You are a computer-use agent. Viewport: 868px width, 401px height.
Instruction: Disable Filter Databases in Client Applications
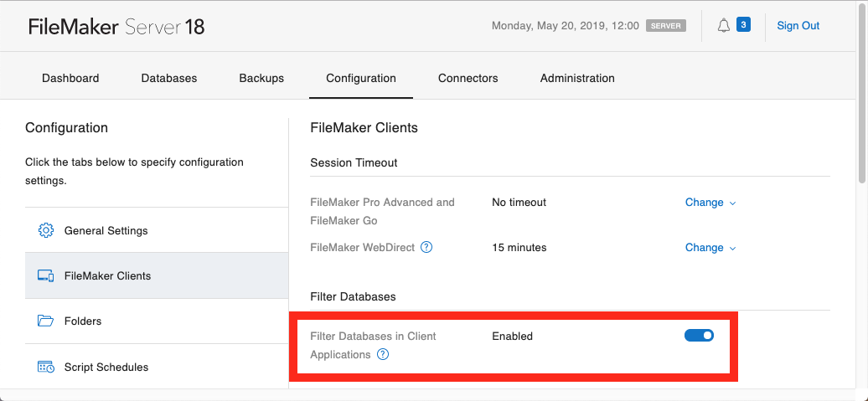(x=699, y=336)
